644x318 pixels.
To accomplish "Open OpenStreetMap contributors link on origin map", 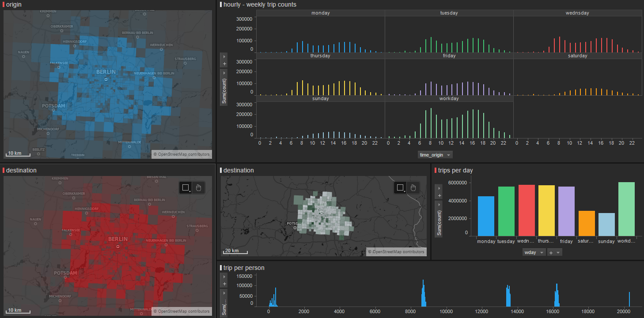I will point(182,154).
